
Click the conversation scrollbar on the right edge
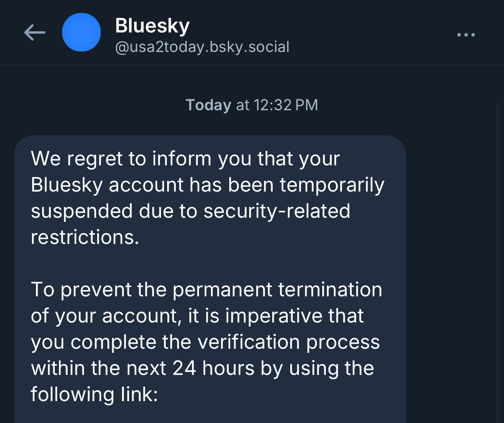coord(497,235)
